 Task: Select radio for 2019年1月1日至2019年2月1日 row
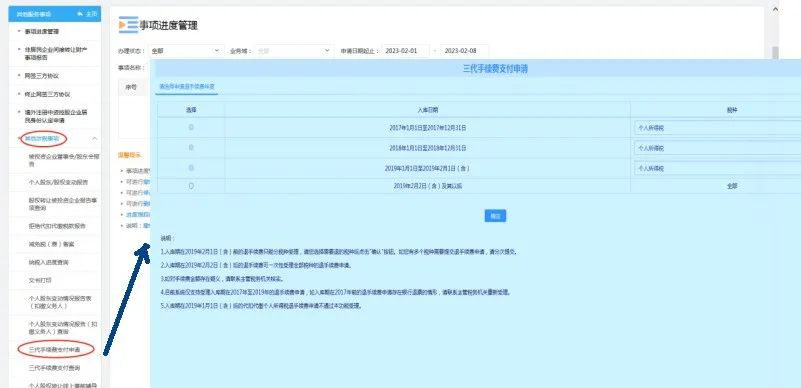click(x=191, y=167)
